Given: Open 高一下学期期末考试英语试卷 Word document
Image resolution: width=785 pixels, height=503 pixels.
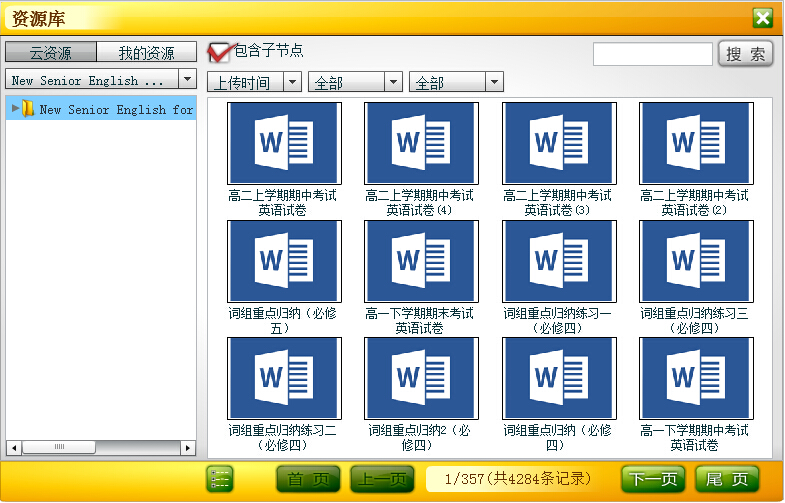Looking at the screenshot, I should point(421,261).
